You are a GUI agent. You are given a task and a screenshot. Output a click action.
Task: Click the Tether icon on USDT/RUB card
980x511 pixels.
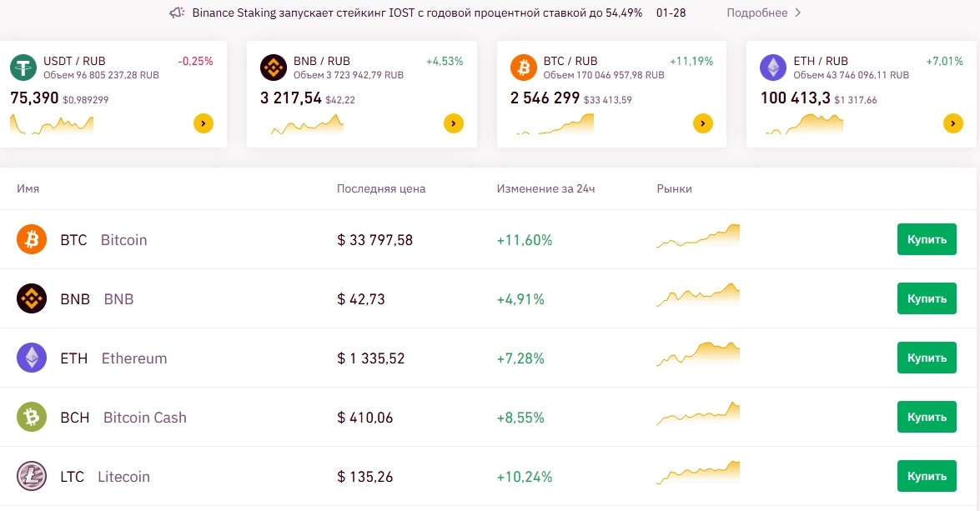pyautogui.click(x=23, y=68)
